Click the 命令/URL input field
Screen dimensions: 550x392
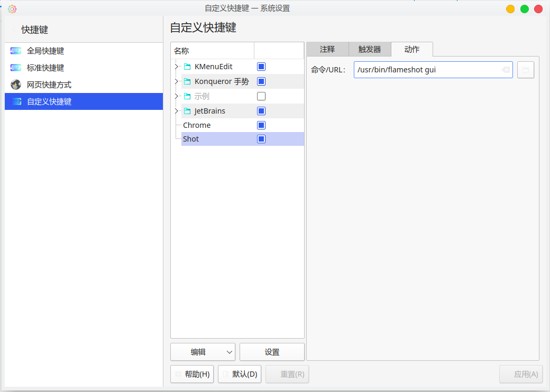tap(428, 69)
